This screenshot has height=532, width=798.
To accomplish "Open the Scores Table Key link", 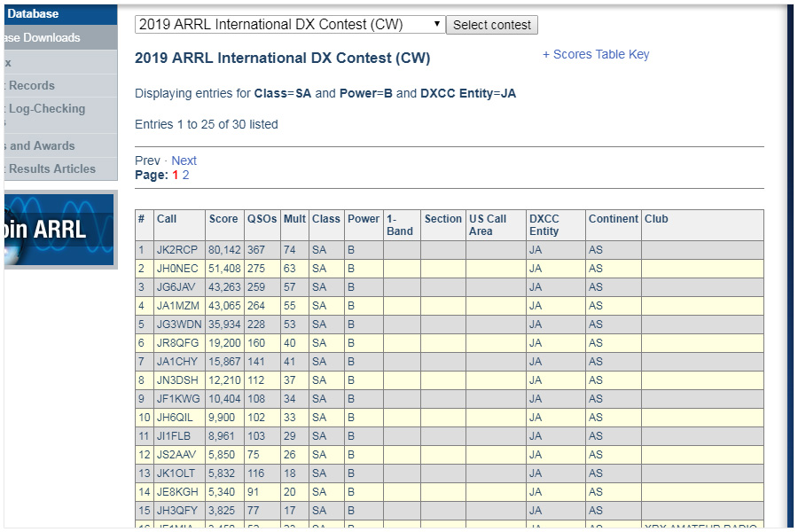I will click(x=596, y=54).
